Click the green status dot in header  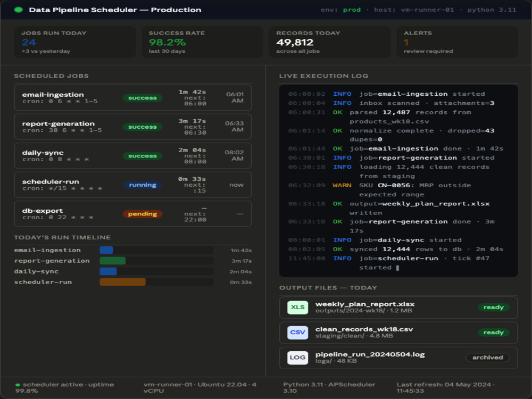click(18, 10)
